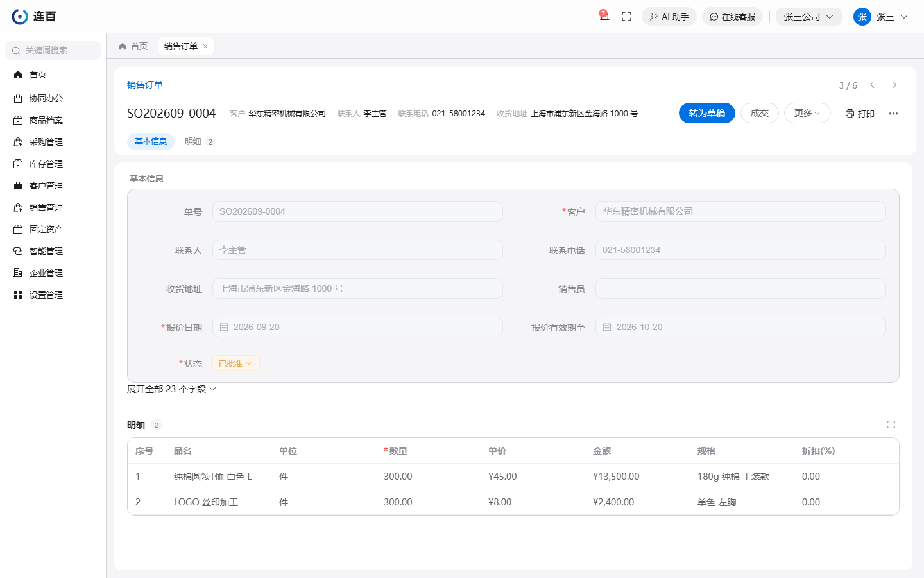The height and width of the screenshot is (578, 924).
Task: Click the 转为草稿 button
Action: [707, 113]
